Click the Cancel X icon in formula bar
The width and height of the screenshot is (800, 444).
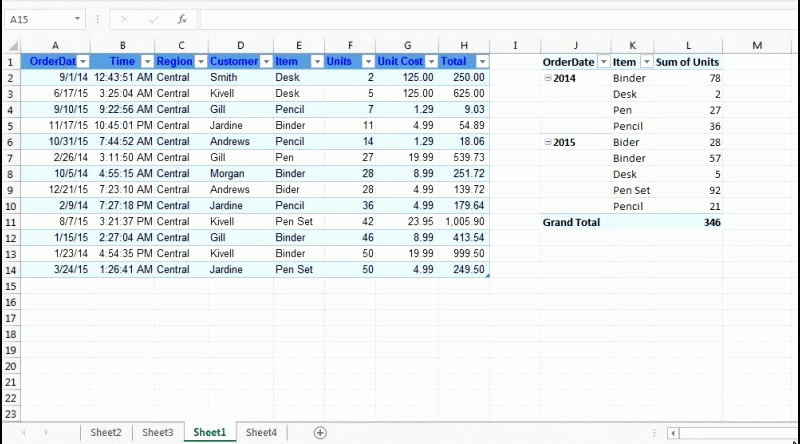point(124,19)
